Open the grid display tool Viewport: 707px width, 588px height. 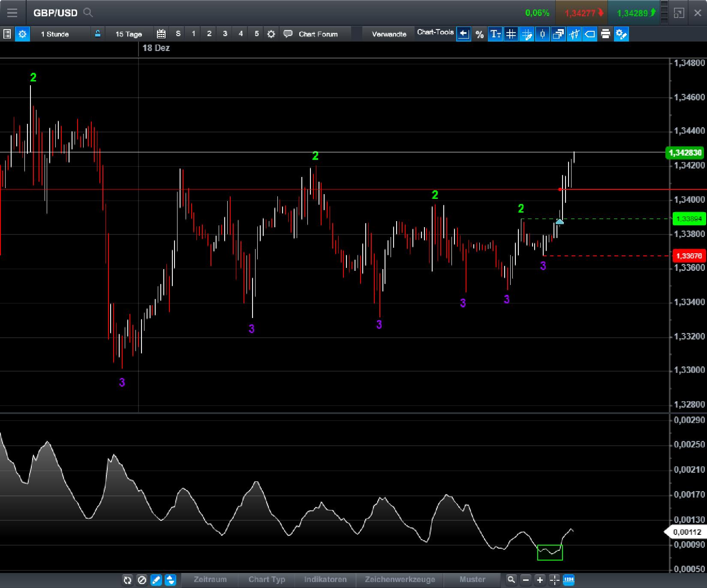pyautogui.click(x=510, y=34)
